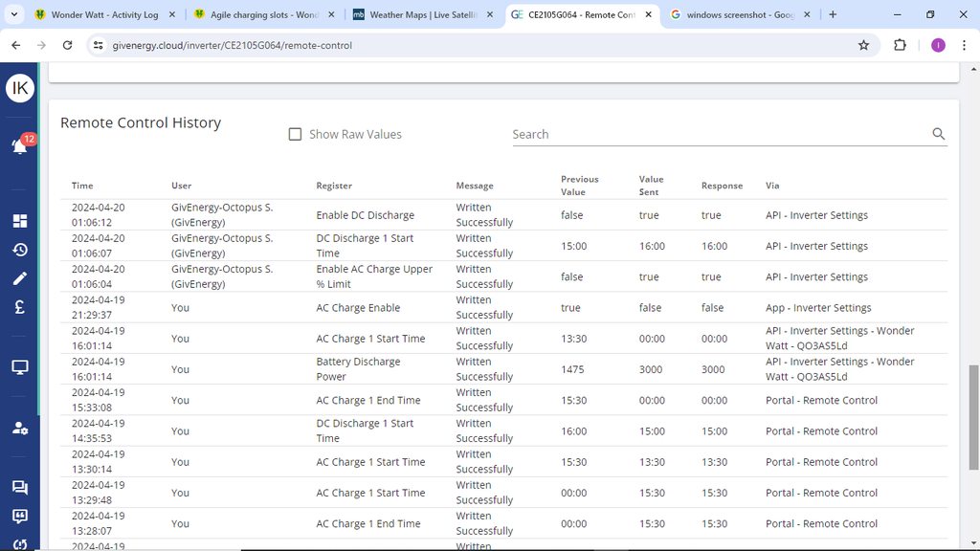Click the search magnifier icon
Screen dimensions: 980x551
click(x=938, y=134)
